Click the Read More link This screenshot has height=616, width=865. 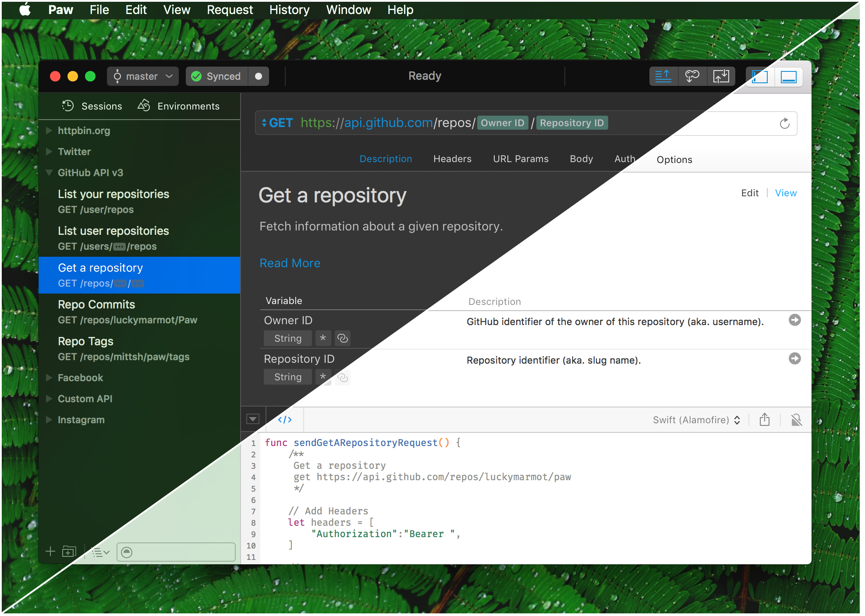[x=290, y=263]
